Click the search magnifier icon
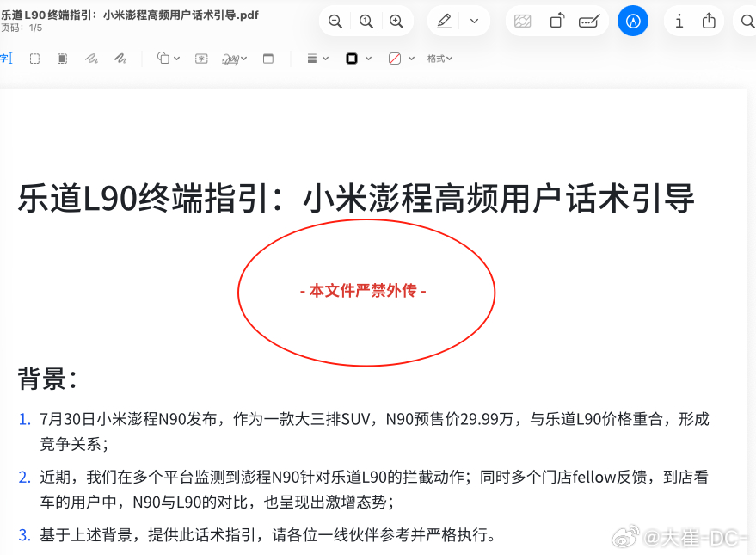The height and width of the screenshot is (555, 756). pyautogui.click(x=747, y=22)
